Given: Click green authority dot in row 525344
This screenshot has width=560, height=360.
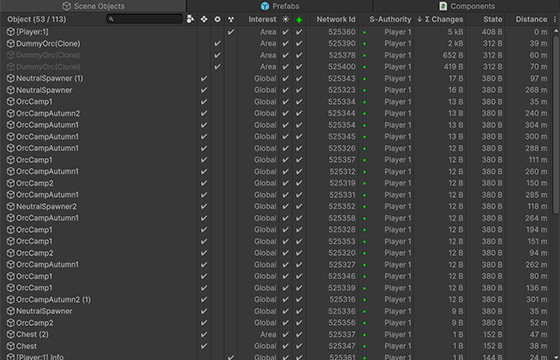Looking at the screenshot, I should coord(364,114).
